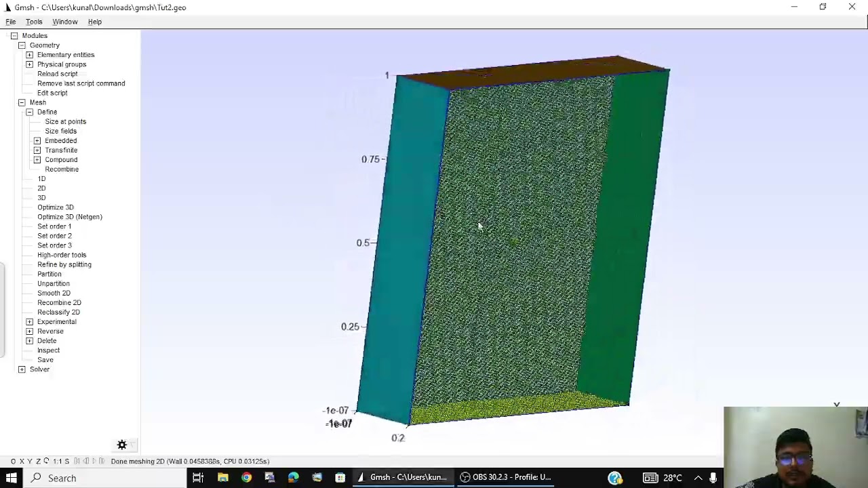This screenshot has height=488, width=868.
Task: Expand the Transfinite node
Action: [x=37, y=150]
